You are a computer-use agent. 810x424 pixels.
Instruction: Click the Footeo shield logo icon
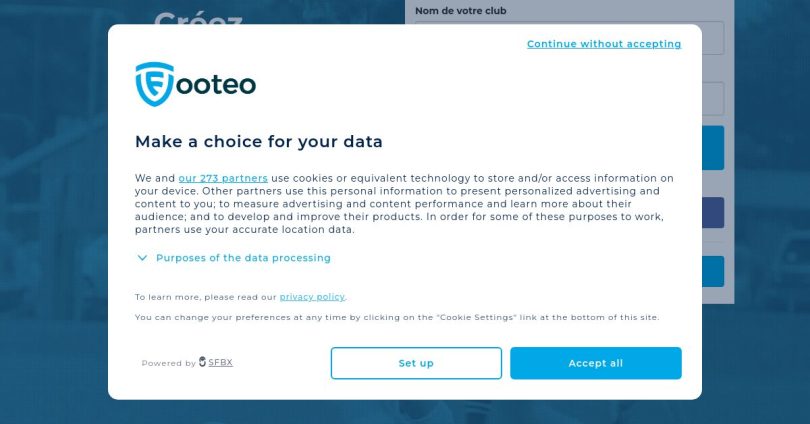pos(155,84)
